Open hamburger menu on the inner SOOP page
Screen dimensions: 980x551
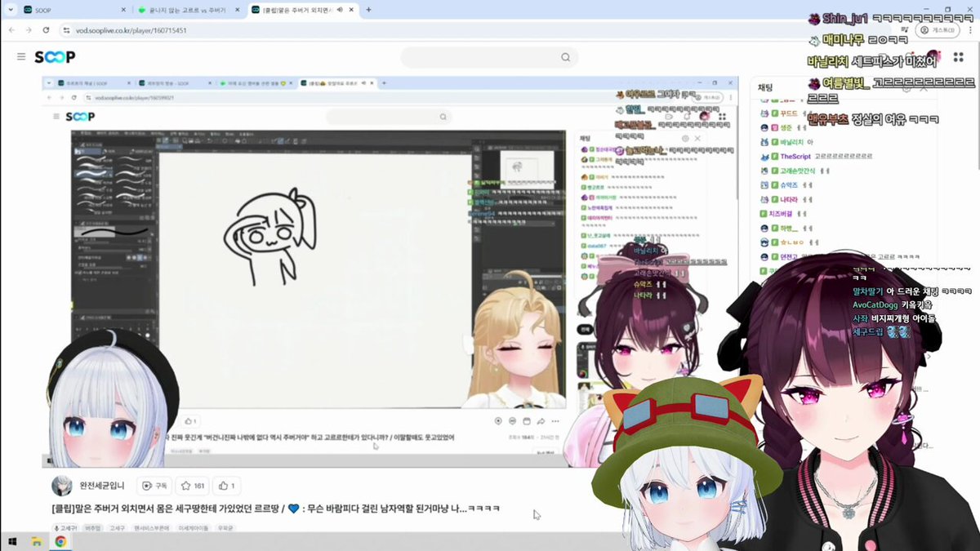coord(56,117)
